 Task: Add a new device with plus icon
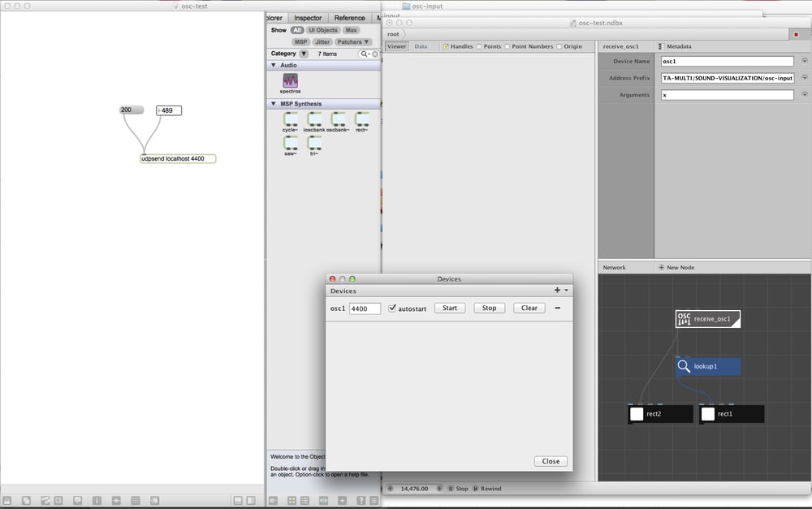pyautogui.click(x=557, y=291)
